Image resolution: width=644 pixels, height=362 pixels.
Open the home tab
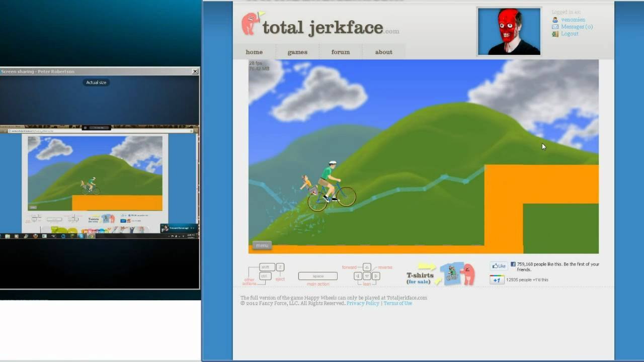[x=254, y=52]
